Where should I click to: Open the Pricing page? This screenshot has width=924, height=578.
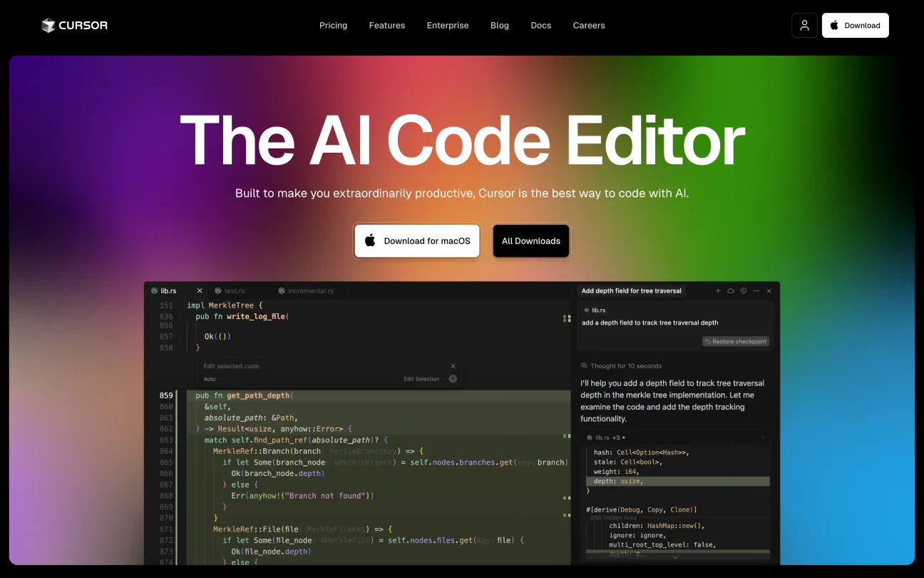(x=333, y=26)
